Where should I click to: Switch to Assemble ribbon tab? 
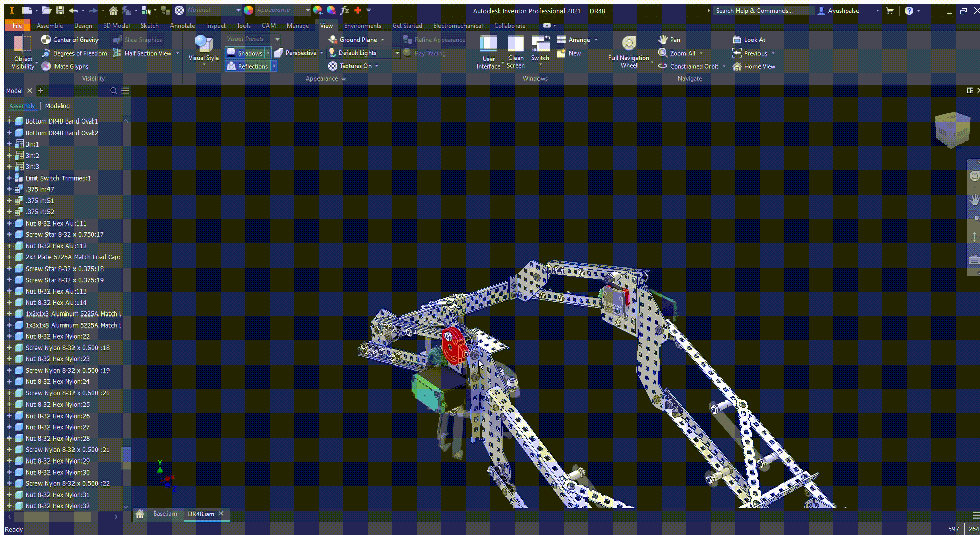(50, 26)
